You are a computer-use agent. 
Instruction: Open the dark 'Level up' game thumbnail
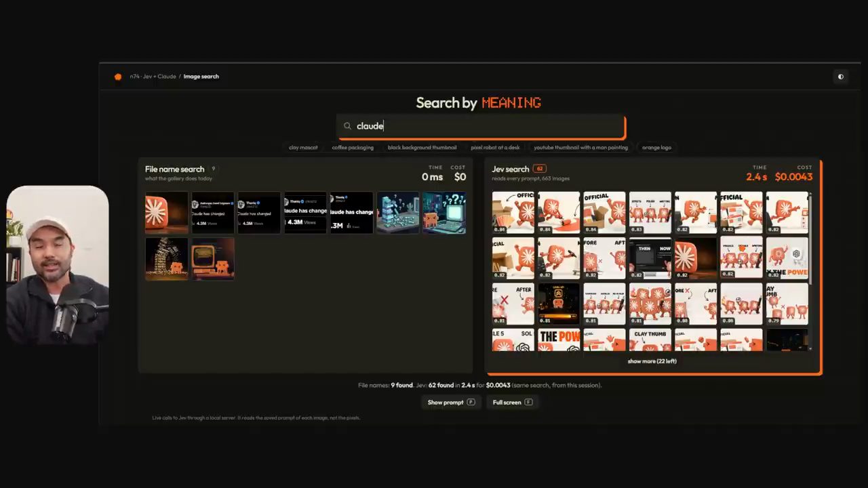click(559, 304)
